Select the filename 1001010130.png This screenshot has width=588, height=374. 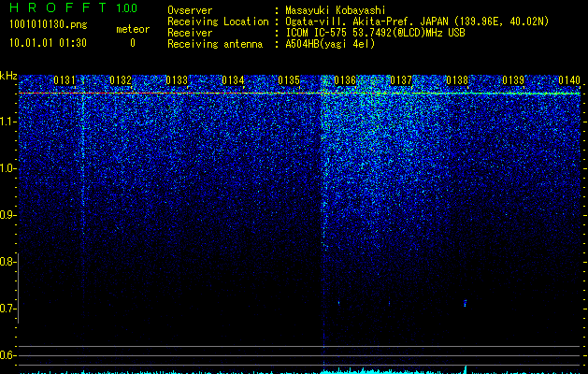click(49, 25)
